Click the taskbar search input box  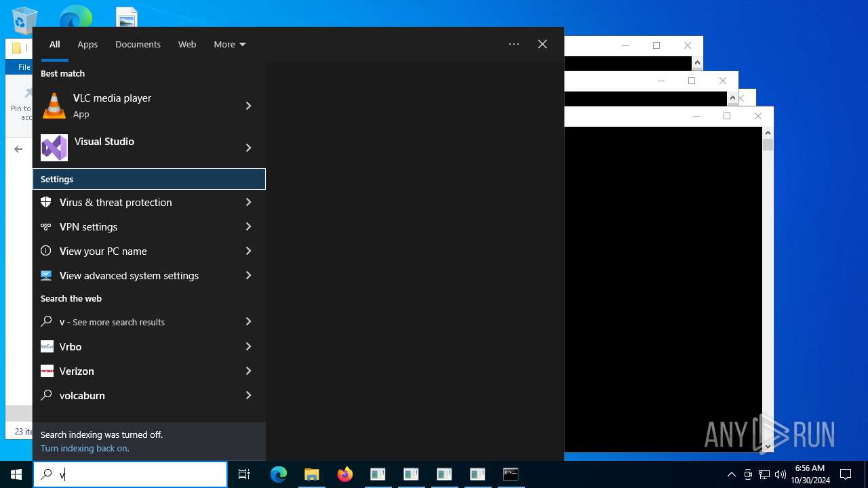coord(130,474)
